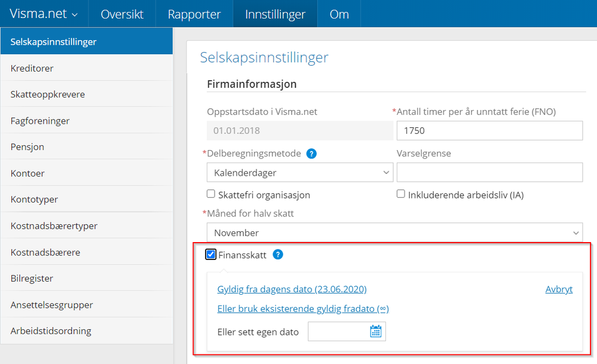Uncheck the Finansskatt checkbox

(x=210, y=254)
